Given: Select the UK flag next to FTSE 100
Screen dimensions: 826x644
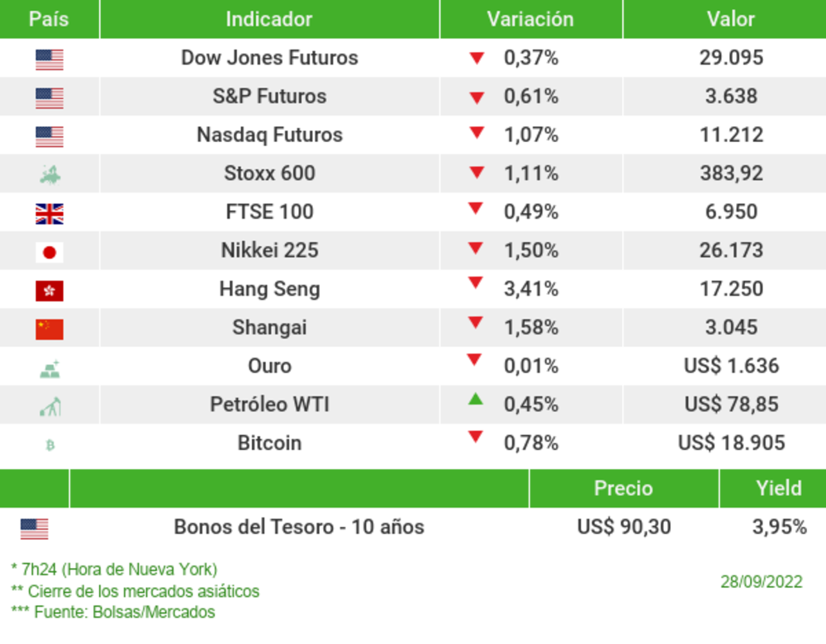Looking at the screenshot, I should [50, 215].
